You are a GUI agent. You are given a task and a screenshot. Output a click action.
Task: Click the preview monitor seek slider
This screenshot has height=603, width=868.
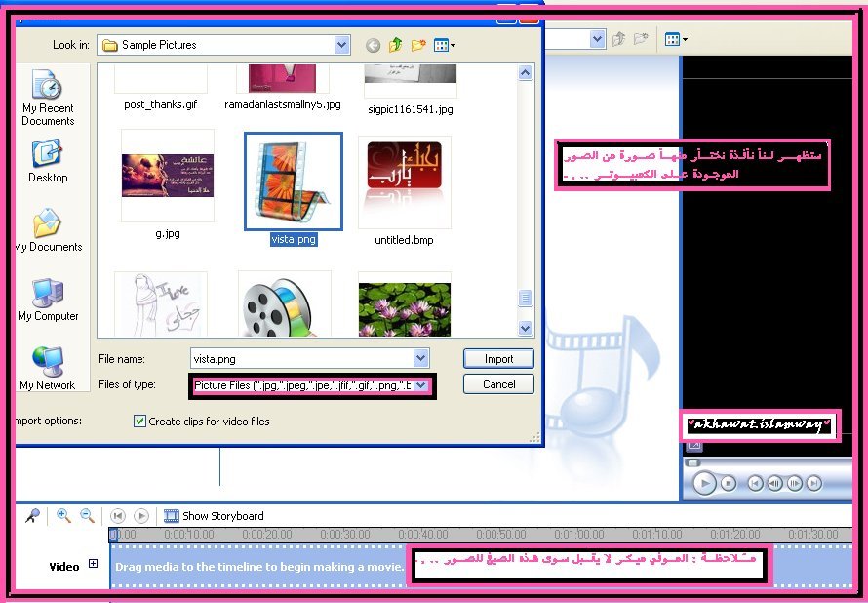point(693,462)
